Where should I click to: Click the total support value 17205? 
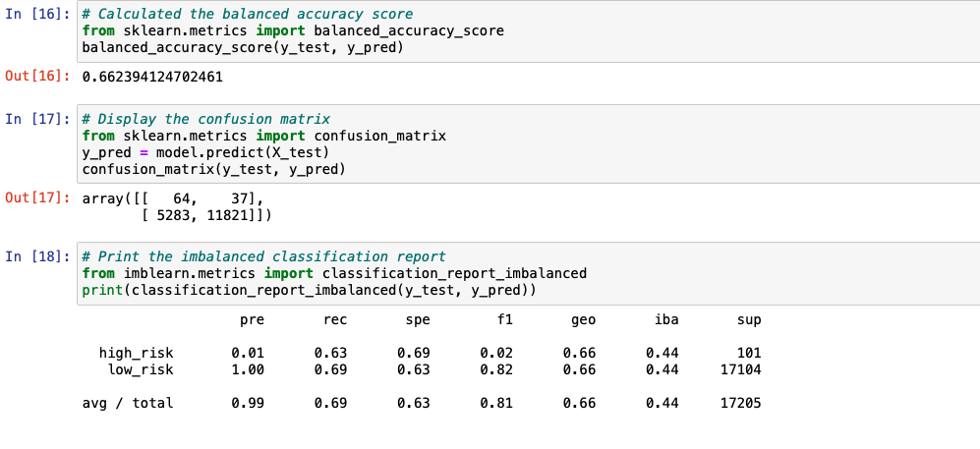[740, 404]
